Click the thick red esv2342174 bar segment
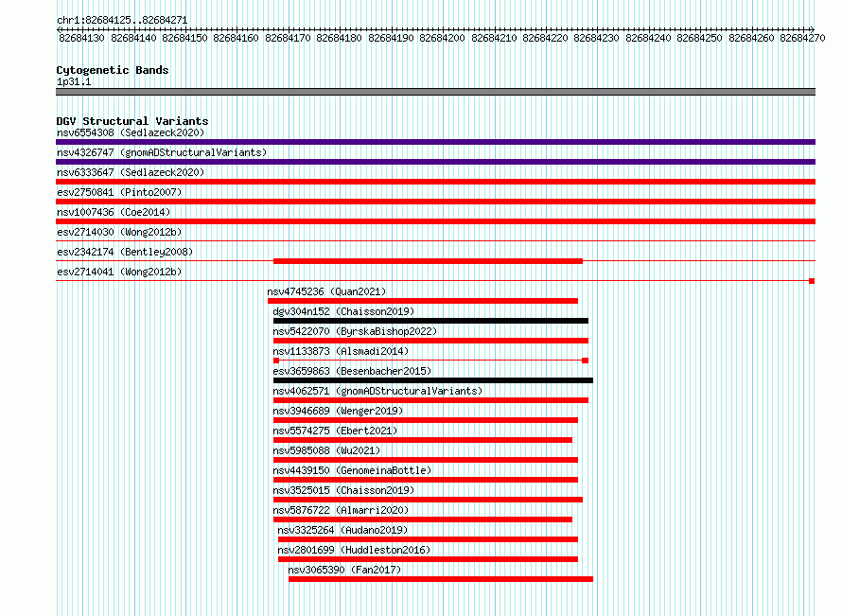This screenshot has height=616, width=842. coord(428,261)
